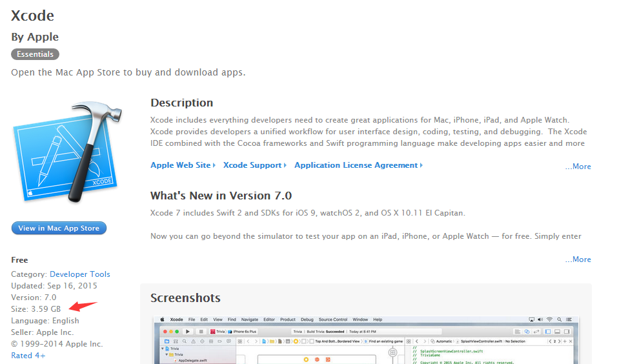Viewport: 617px width, 364px height.
Task: Click the Xcode screenshot preview thumbnail
Action: point(366,339)
